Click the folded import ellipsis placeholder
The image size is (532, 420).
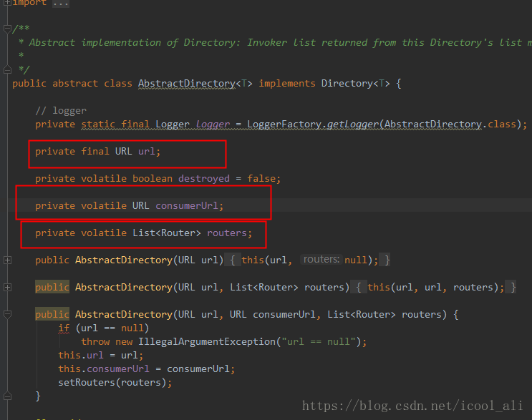tap(61, 3)
